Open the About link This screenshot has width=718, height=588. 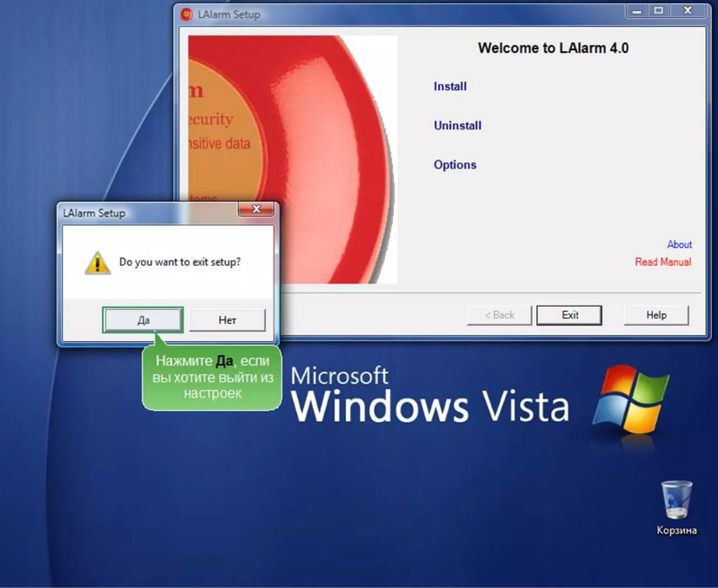point(679,244)
